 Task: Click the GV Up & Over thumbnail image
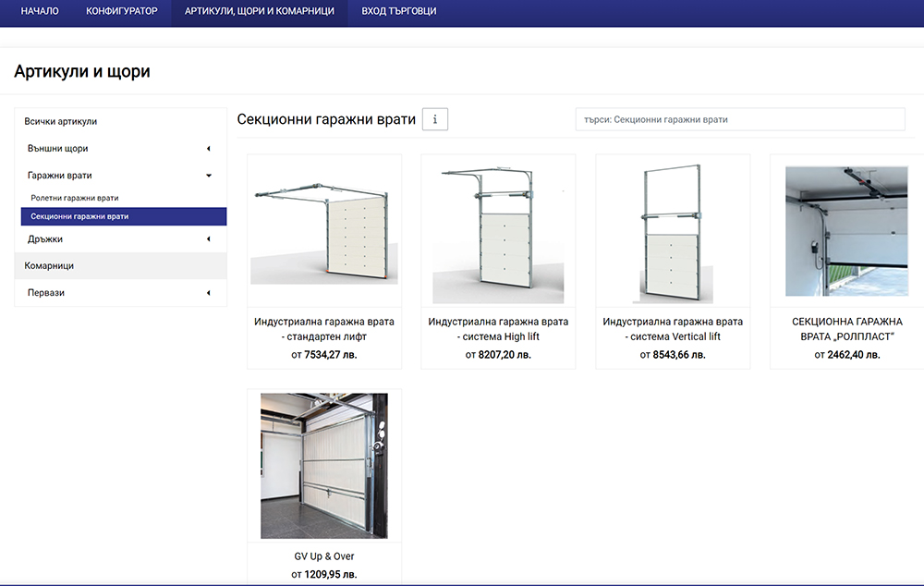coord(323,465)
